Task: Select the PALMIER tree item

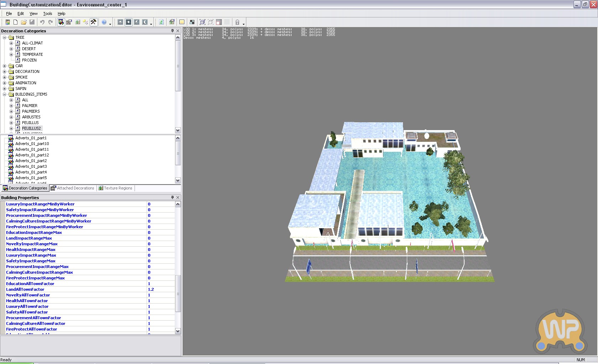Action: (x=30, y=106)
